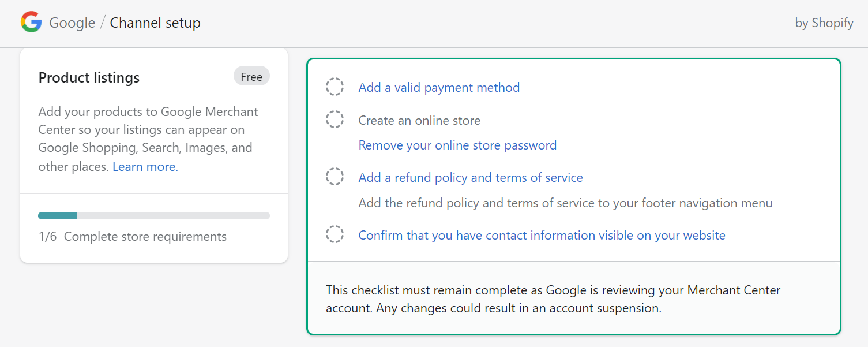Open Add a refund policy and terms of service

pyautogui.click(x=471, y=177)
